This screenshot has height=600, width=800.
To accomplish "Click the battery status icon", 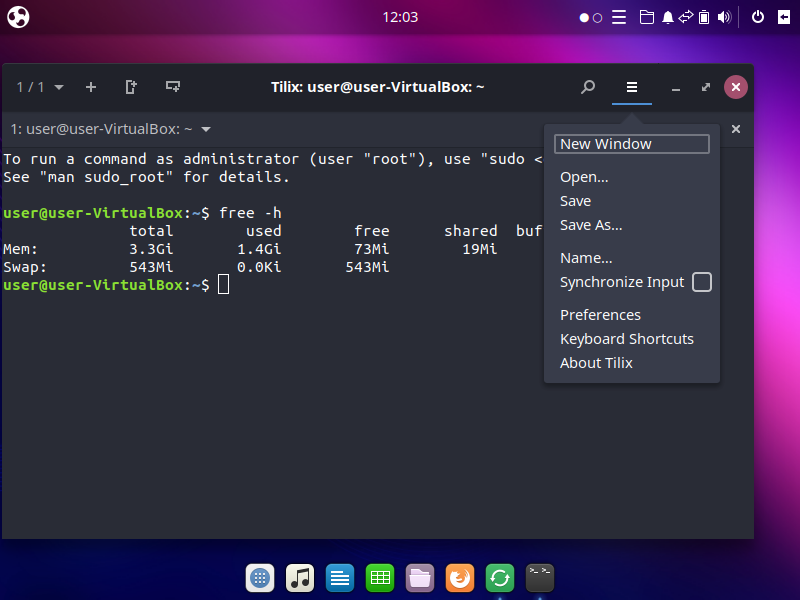I will [704, 17].
